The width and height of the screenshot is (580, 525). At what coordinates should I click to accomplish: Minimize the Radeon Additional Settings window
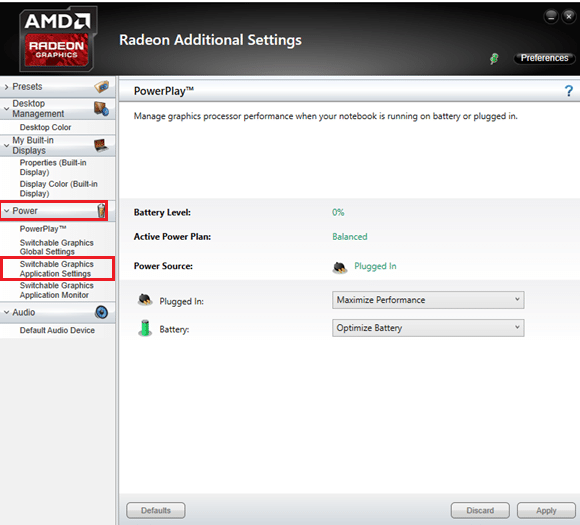click(551, 17)
